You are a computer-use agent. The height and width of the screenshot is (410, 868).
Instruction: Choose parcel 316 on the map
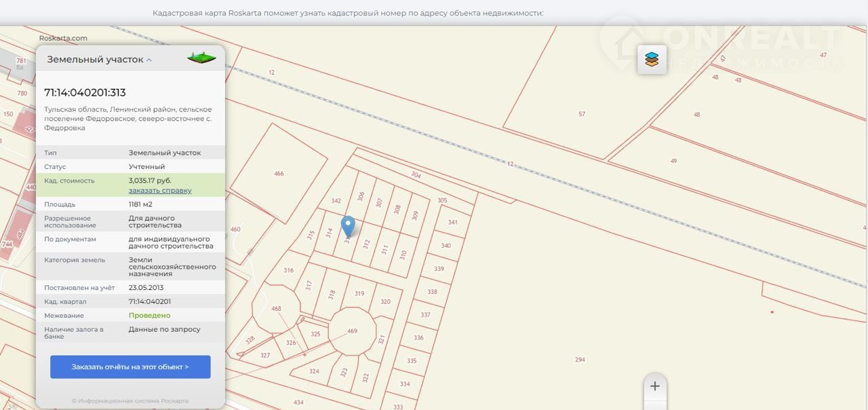pyautogui.click(x=289, y=270)
